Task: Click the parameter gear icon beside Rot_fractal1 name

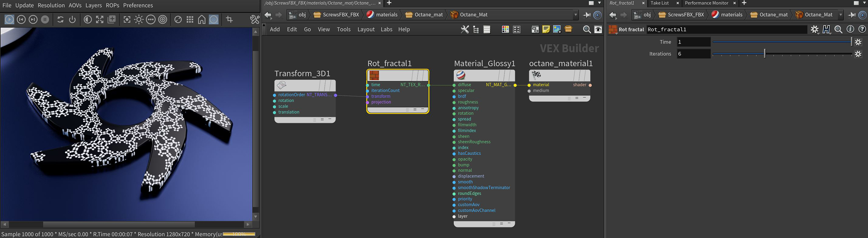Action: point(814,29)
